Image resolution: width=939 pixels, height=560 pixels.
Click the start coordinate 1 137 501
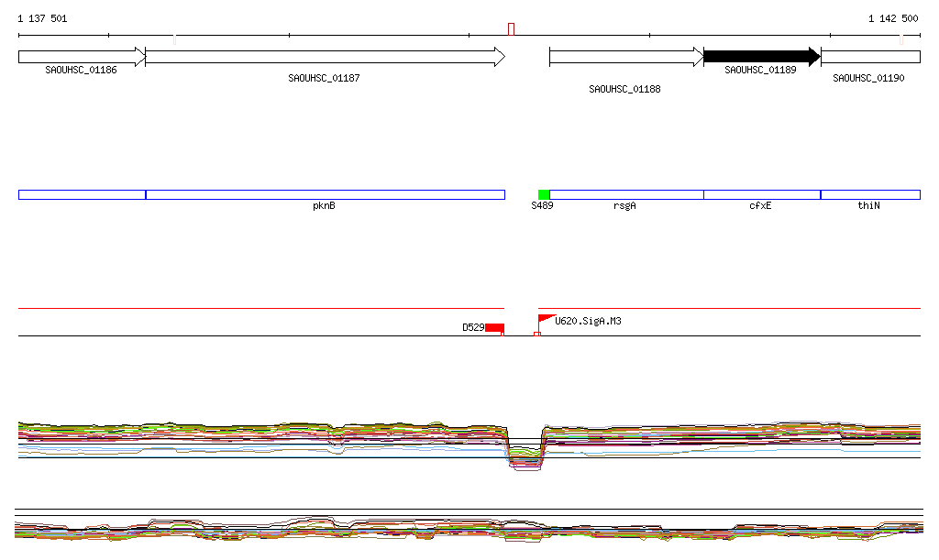click(42, 18)
